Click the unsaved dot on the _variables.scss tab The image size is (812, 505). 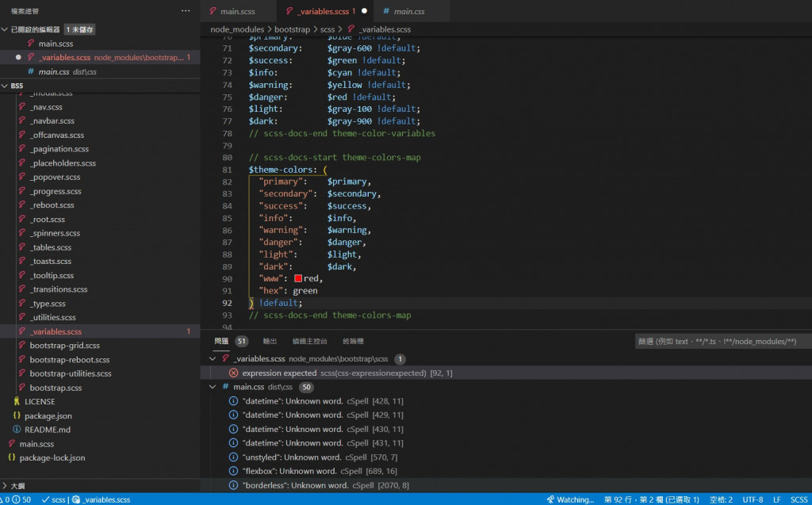(x=364, y=11)
